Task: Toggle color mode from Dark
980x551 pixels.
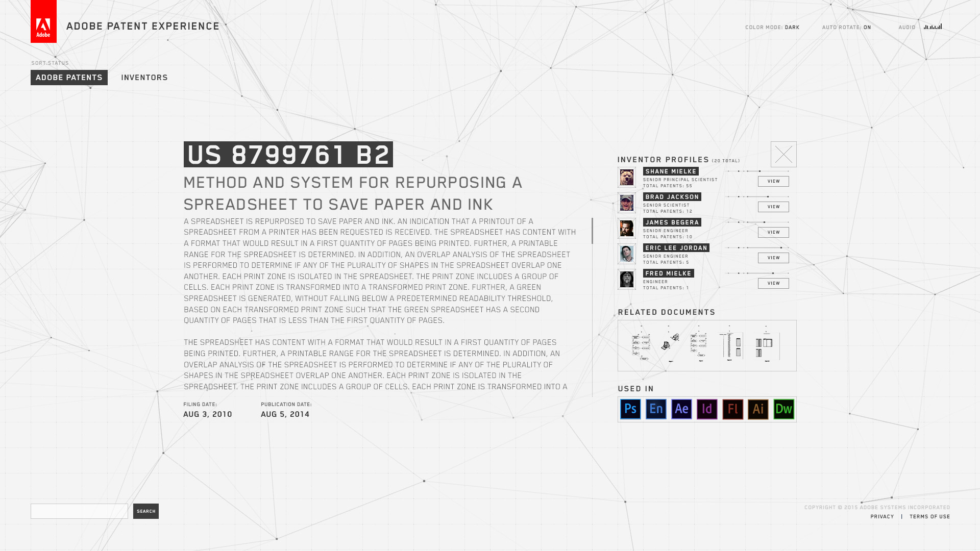Action: tap(792, 28)
